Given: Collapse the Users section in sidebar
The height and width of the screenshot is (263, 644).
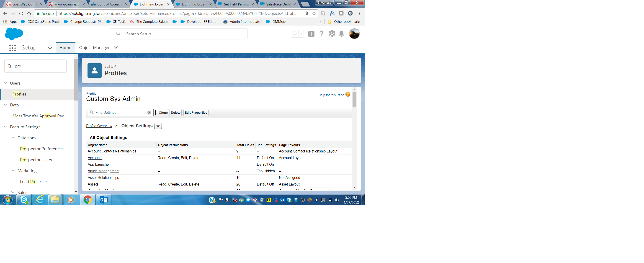Looking at the screenshot, I should click(5, 83).
